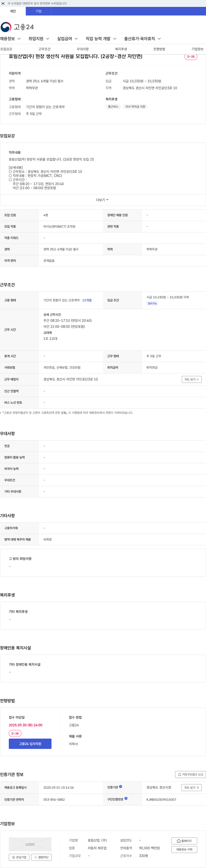Screen dimensions: 206x868
Task: Jump to 기업정보 section tab
Action: coord(198,49)
